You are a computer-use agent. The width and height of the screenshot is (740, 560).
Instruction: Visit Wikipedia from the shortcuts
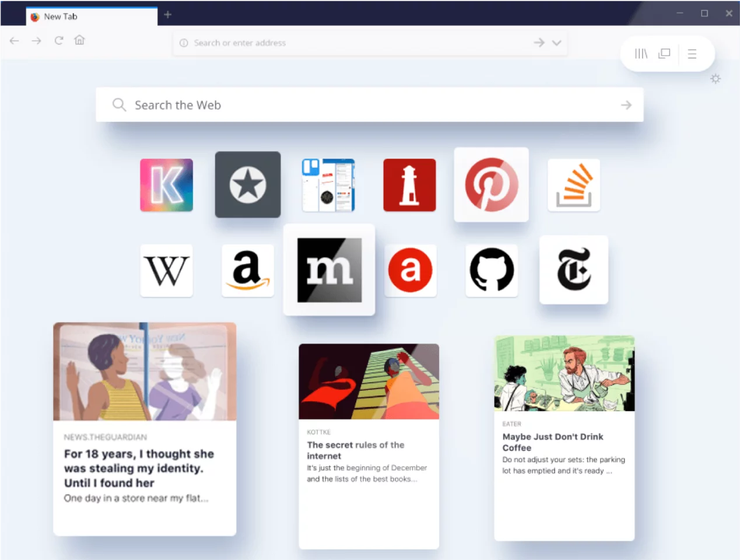coord(166,270)
